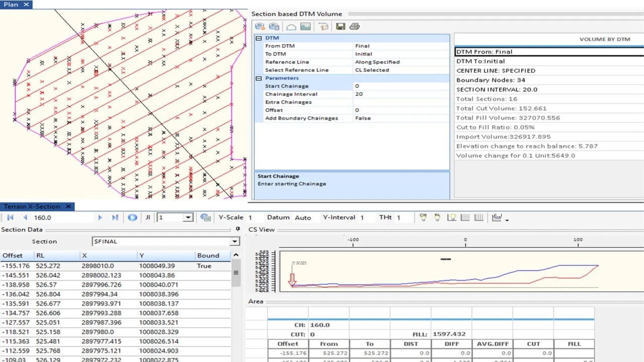This screenshot has width=644, height=362.
Task: Jump to last cross-section chainage
Action: (x=115, y=218)
